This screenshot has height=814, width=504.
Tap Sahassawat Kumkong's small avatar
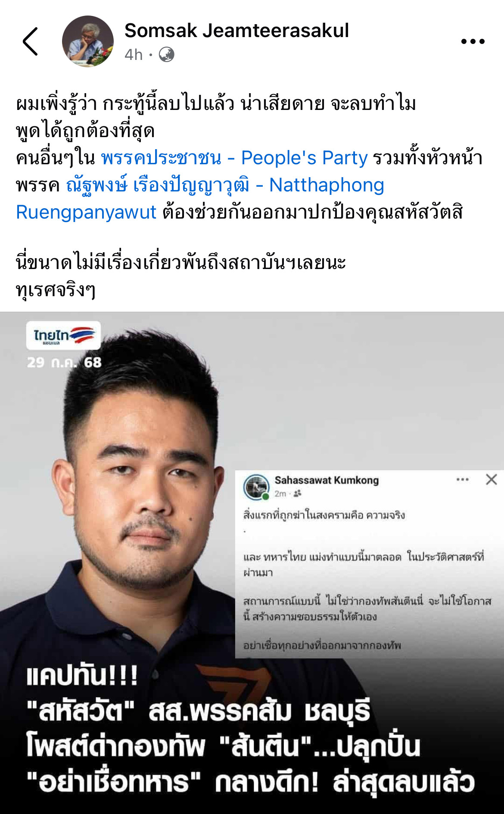[x=256, y=487]
